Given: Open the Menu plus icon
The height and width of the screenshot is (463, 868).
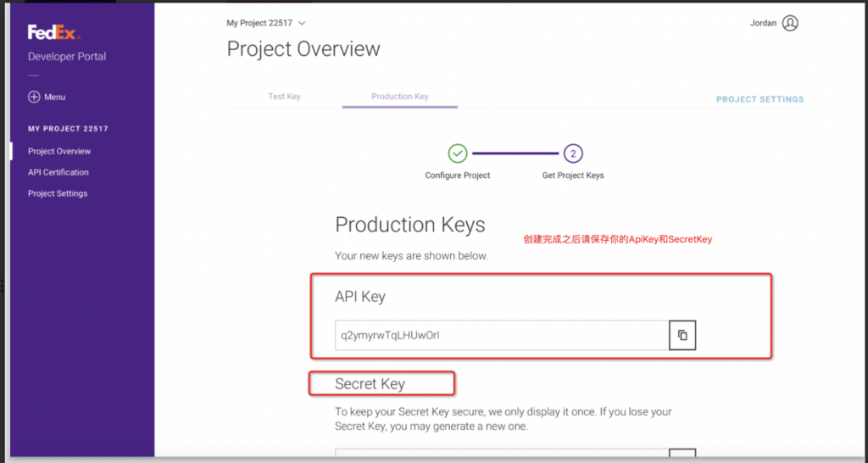Looking at the screenshot, I should pyautogui.click(x=34, y=97).
